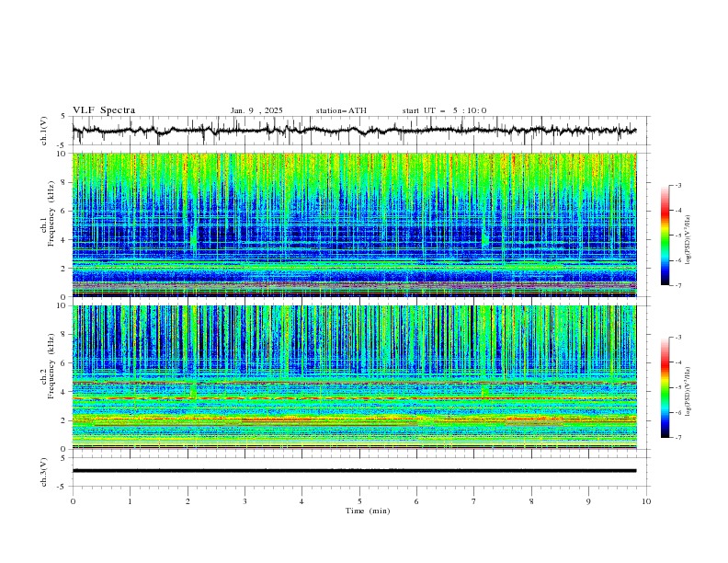This screenshot has width=728, height=563.
Task: Click time axis tick label "10"
Action: pos(646,501)
